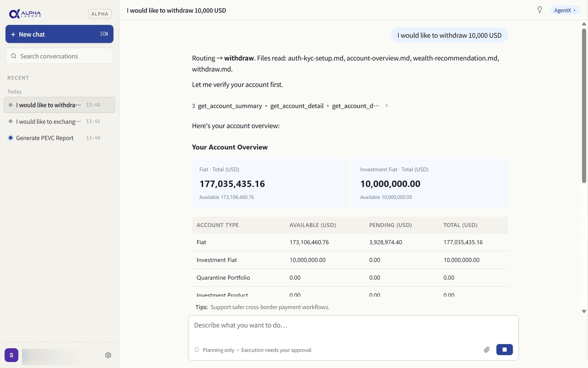This screenshot has height=368, width=588.
Task: Open the exchange conversation from 13:45
Action: point(59,121)
